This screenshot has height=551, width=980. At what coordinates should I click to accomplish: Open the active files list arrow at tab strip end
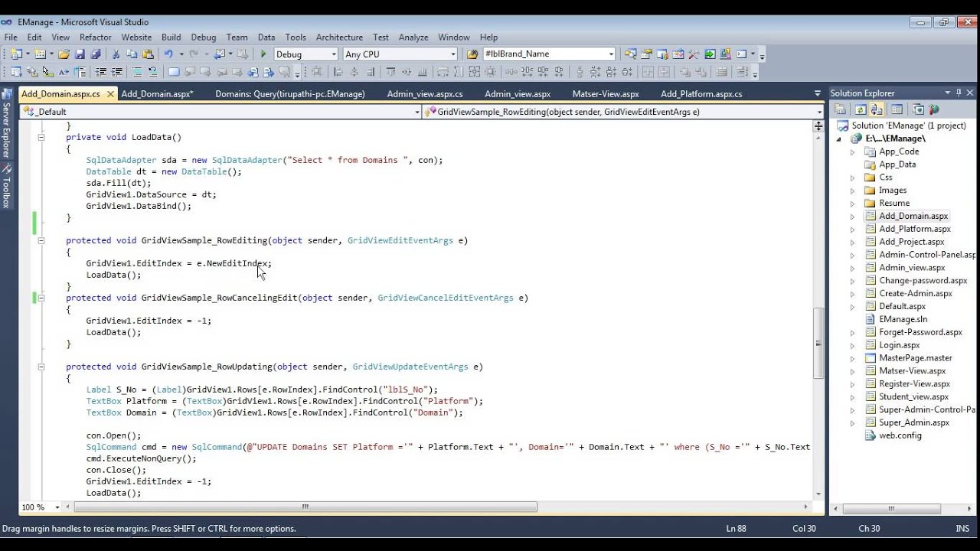click(x=818, y=93)
